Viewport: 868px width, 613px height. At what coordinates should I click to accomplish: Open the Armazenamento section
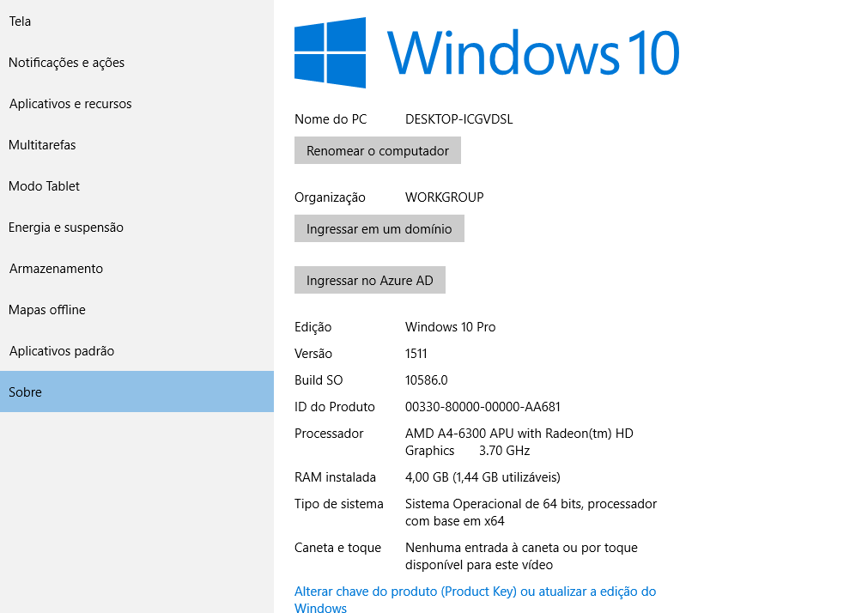pos(137,269)
